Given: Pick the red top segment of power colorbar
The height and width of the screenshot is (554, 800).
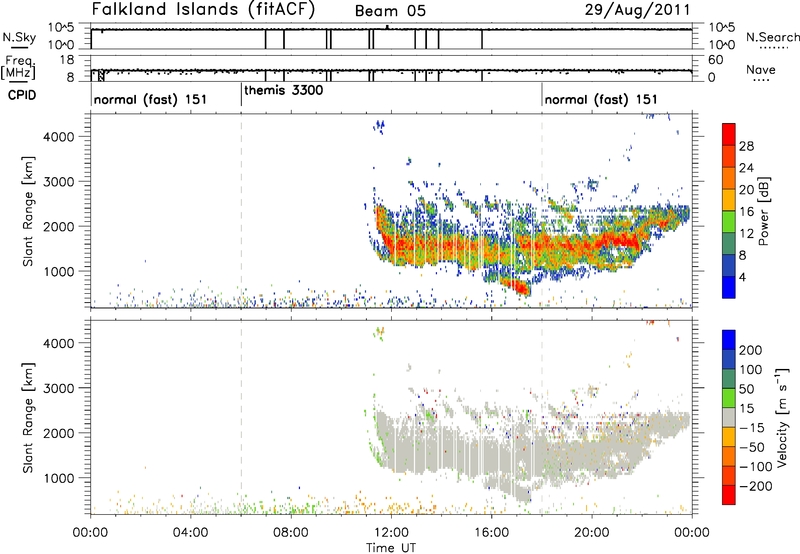Looking at the screenshot, I should point(729,134).
